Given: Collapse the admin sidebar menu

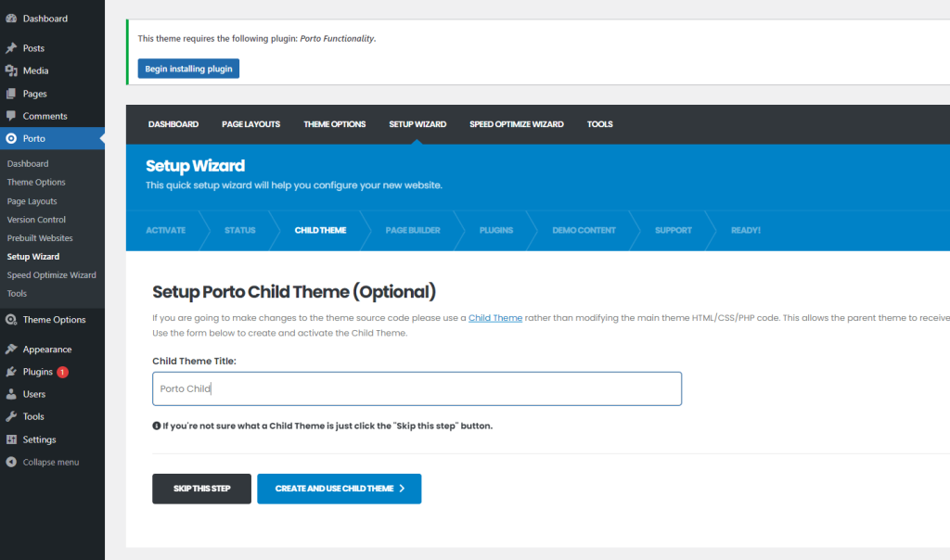Looking at the screenshot, I should pyautogui.click(x=51, y=462).
